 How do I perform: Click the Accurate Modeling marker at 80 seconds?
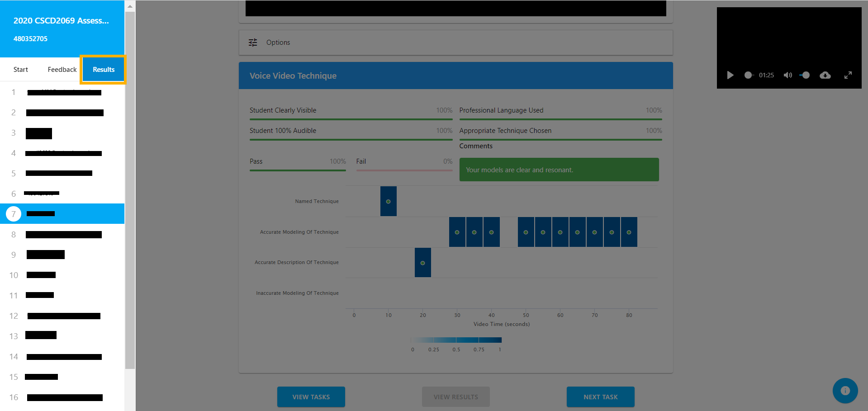629,232
